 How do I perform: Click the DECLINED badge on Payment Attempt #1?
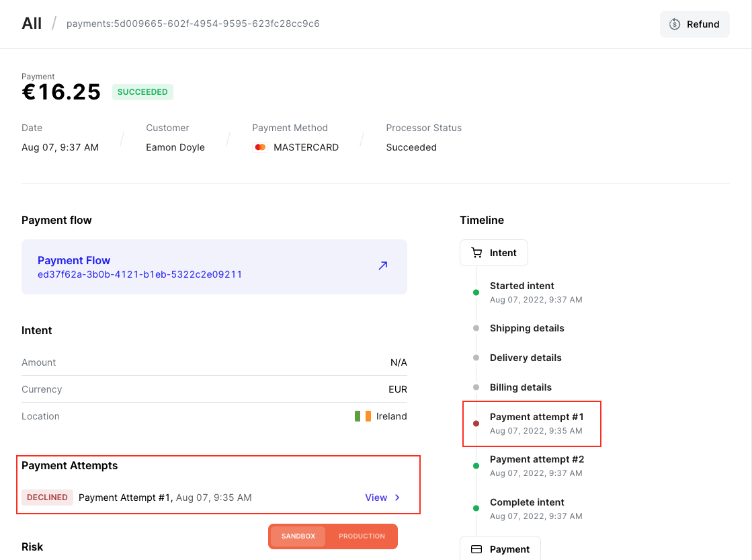pyautogui.click(x=47, y=497)
